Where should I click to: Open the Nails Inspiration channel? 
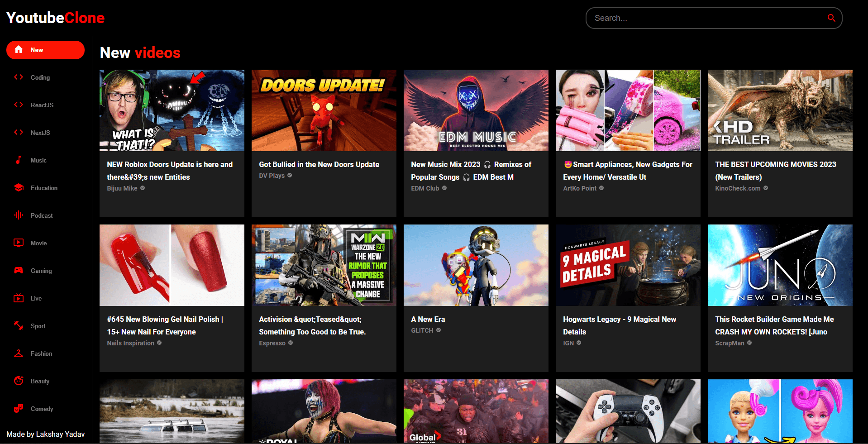pos(130,343)
